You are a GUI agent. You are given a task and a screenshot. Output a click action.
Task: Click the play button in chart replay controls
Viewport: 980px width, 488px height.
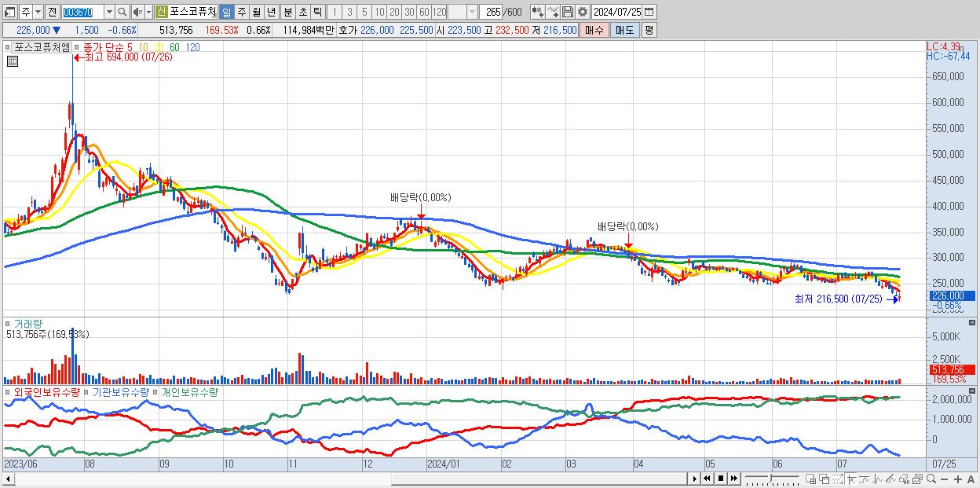pyautogui.click(x=695, y=479)
